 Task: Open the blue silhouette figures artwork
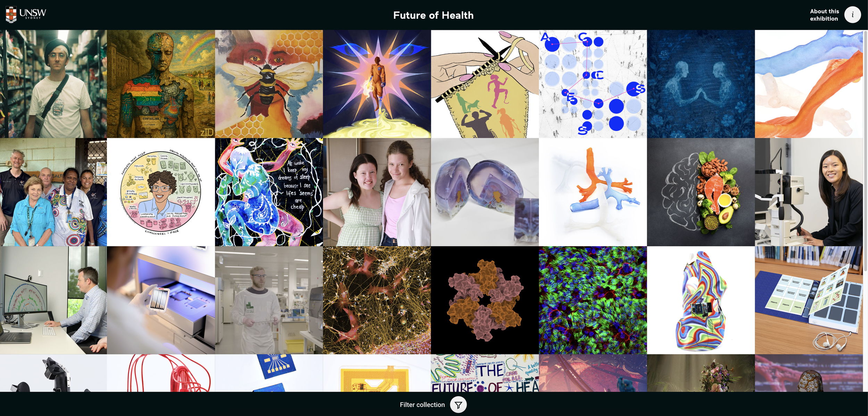click(x=701, y=84)
